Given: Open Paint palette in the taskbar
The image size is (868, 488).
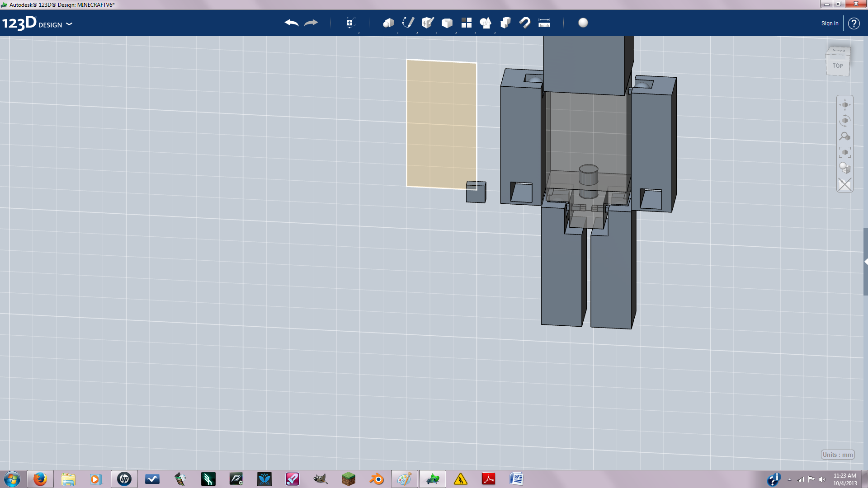Looking at the screenshot, I should click(405, 479).
